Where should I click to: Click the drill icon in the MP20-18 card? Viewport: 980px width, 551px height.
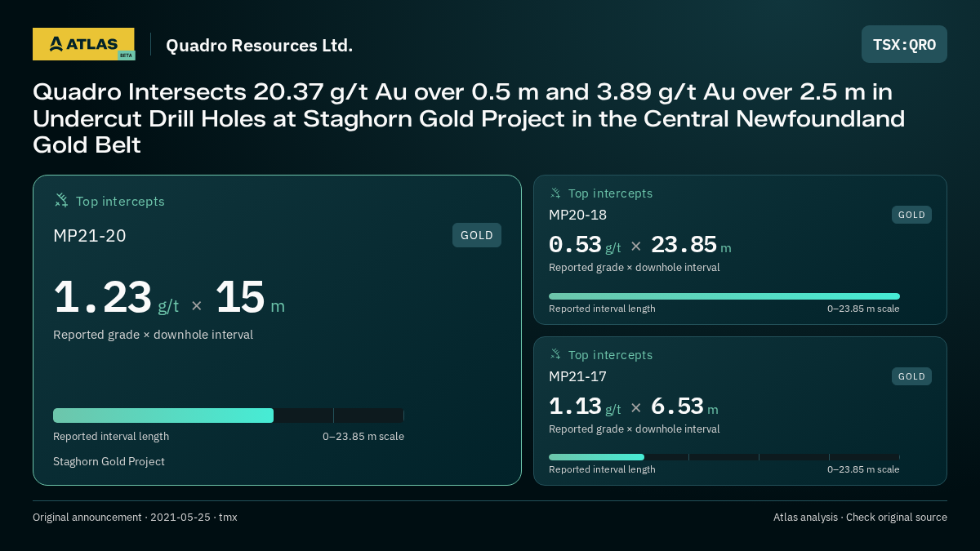click(555, 193)
